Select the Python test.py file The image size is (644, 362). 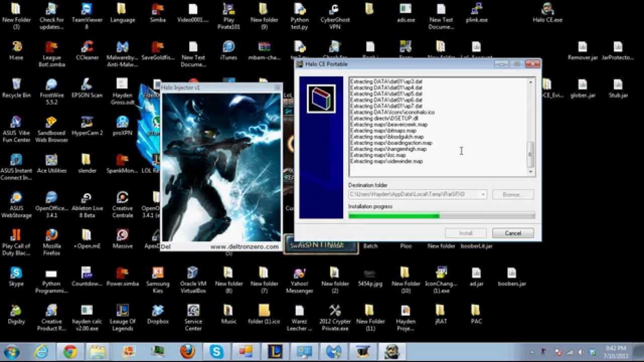[x=299, y=16]
